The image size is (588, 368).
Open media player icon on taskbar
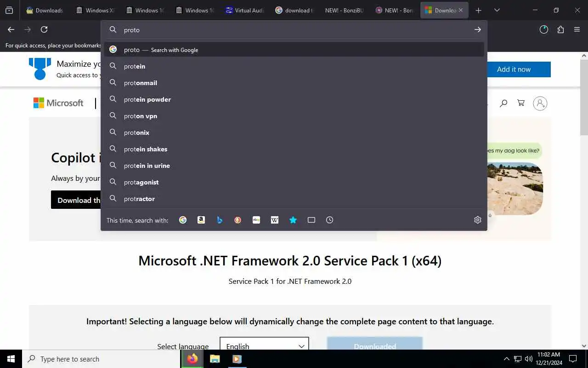pos(237,359)
